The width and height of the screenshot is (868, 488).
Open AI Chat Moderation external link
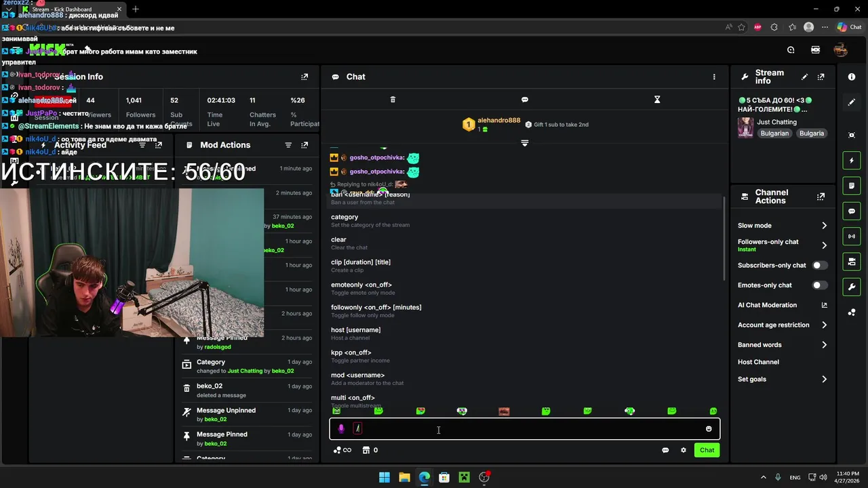tap(825, 305)
